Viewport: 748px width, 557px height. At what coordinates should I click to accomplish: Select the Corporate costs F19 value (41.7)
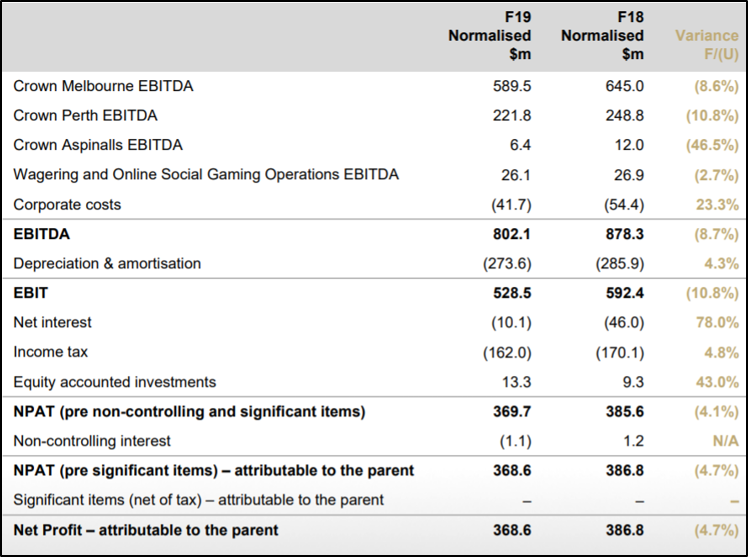pyautogui.click(x=511, y=205)
